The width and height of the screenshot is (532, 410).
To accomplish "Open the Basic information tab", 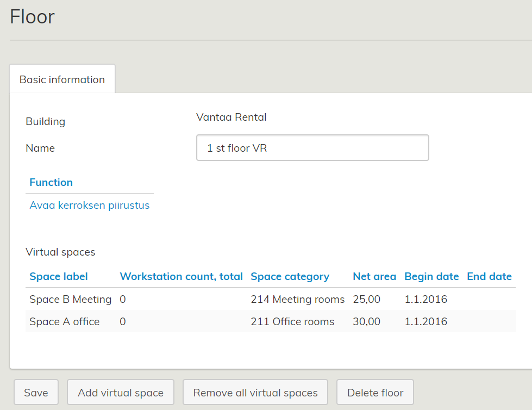I will 62,79.
